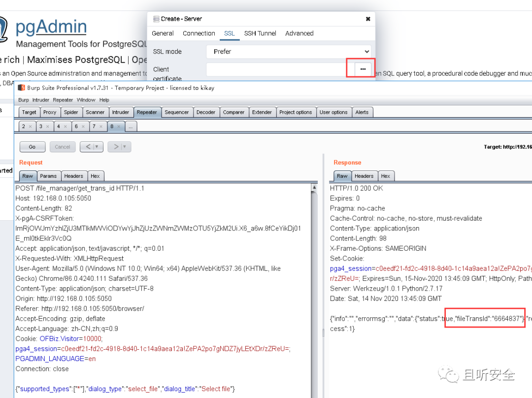Open the SSL mode dropdown set to Prefer
Viewport: 532px width, 398px height.
pos(288,52)
